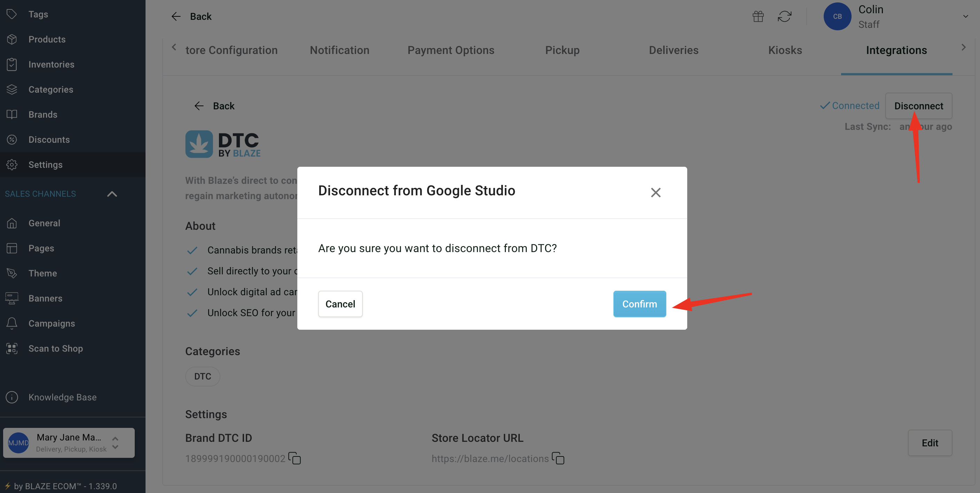Click the BLAZE ECOM version text
The width and height of the screenshot is (980, 493).
[x=65, y=486]
